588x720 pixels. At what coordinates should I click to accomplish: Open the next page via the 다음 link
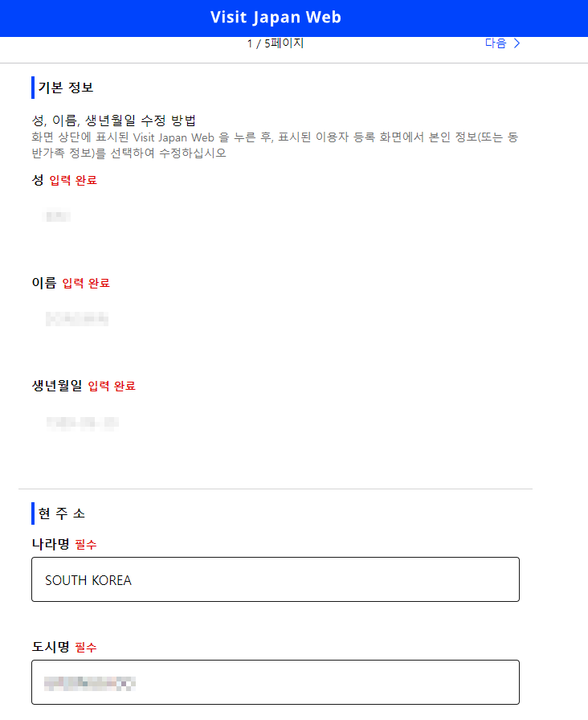click(496, 43)
